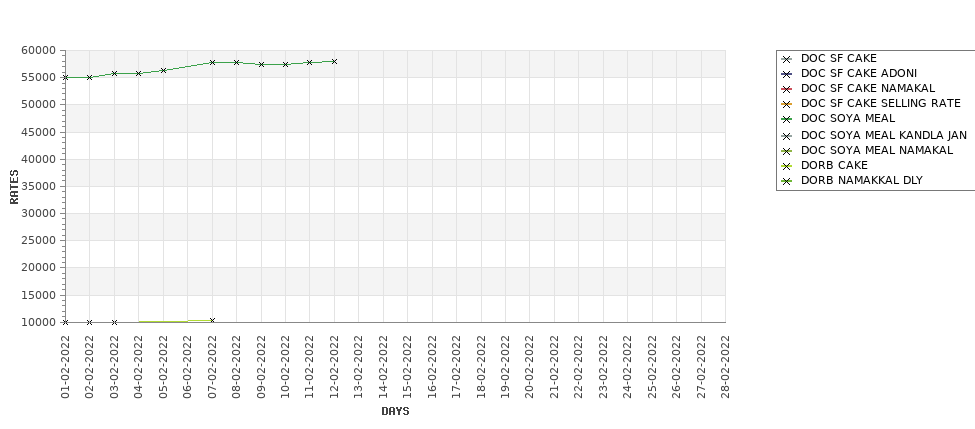Click the bottom data point at 07-02-2022

point(212,321)
